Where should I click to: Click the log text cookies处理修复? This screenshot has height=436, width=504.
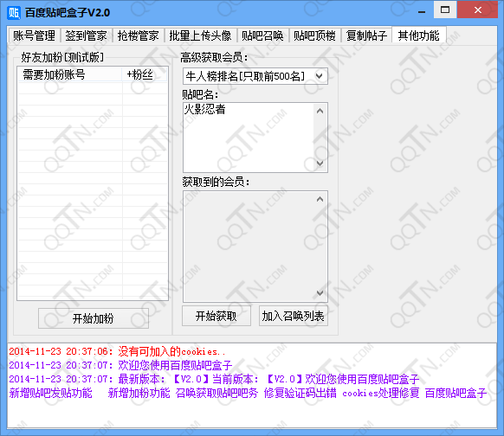[381, 393]
